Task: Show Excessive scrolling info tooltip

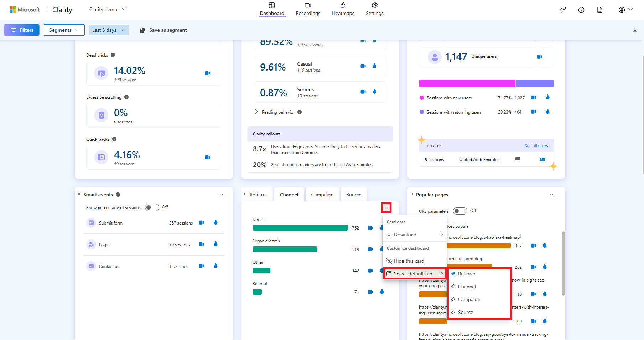Action: pyautogui.click(x=126, y=97)
